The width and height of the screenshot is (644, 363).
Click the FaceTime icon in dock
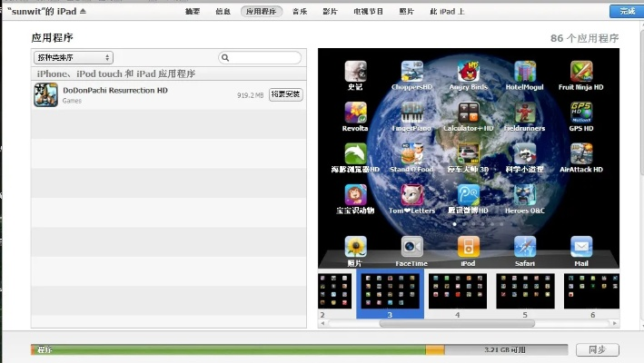(x=411, y=247)
